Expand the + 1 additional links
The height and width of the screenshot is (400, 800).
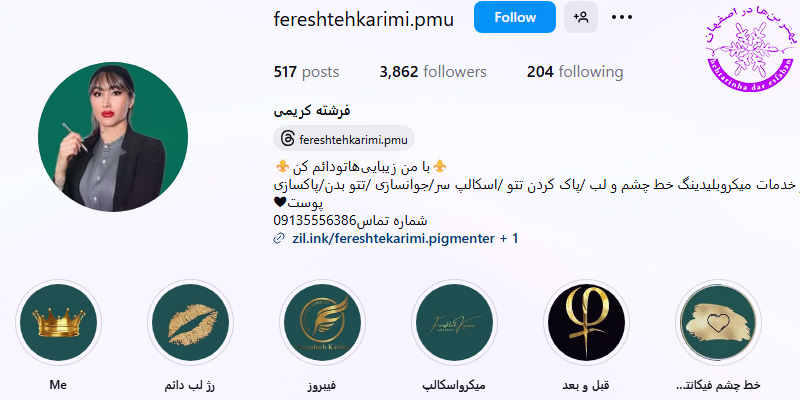click(509, 238)
